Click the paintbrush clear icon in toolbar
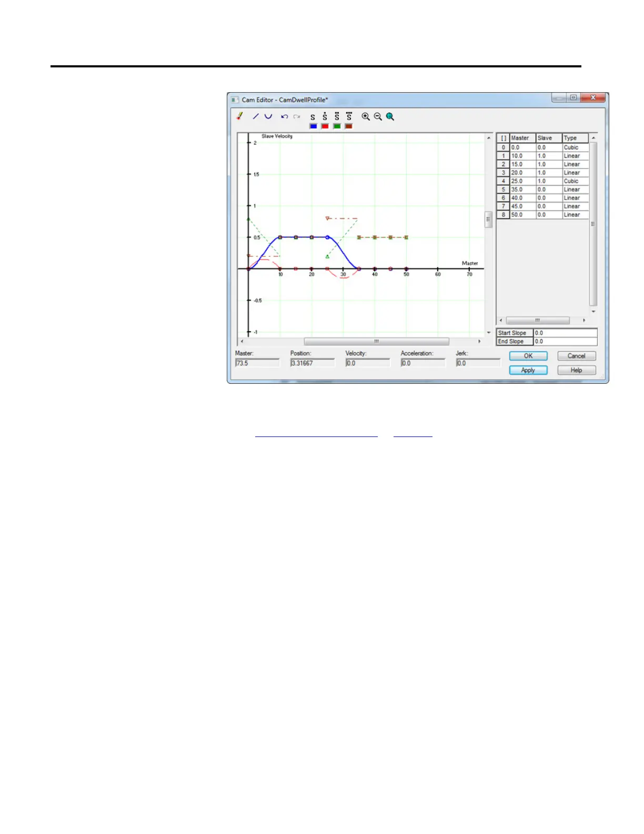 tap(240, 116)
